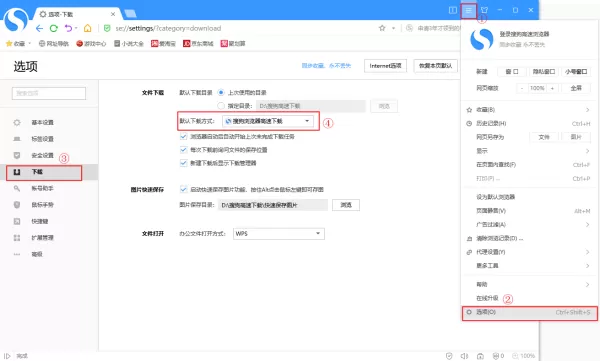Click the status bar shield icon
The height and width of the screenshot is (361, 600).
449,356
